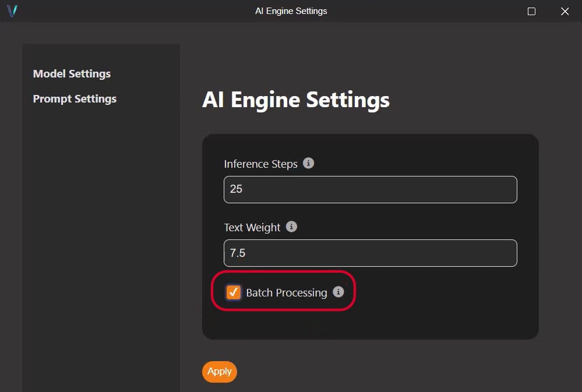This screenshot has width=582, height=392.
Task: Click the Inference Steps label
Action: pyautogui.click(x=260, y=164)
